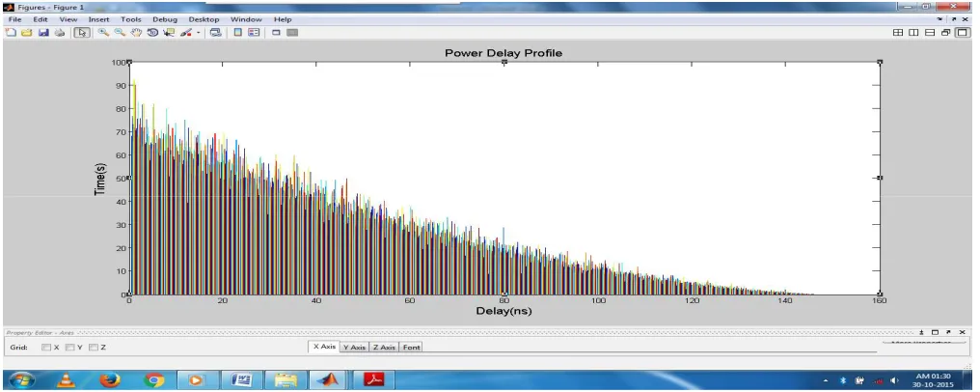Maximize figure using single-pane layout icon

[x=961, y=33]
